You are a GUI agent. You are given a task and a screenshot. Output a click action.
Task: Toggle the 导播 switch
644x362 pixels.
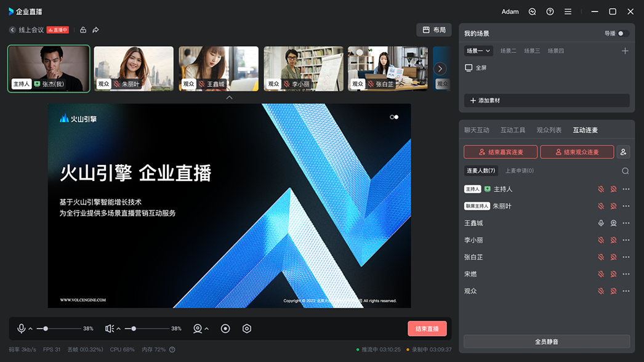coord(622,33)
